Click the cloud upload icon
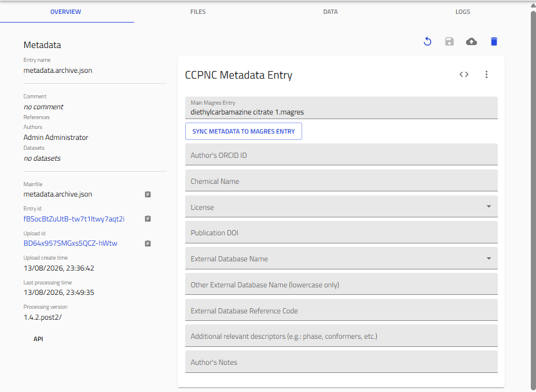 [x=471, y=42]
